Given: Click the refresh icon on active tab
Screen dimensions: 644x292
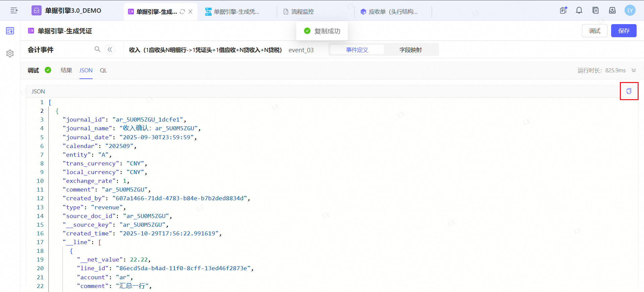Looking at the screenshot, I should coord(182,12).
